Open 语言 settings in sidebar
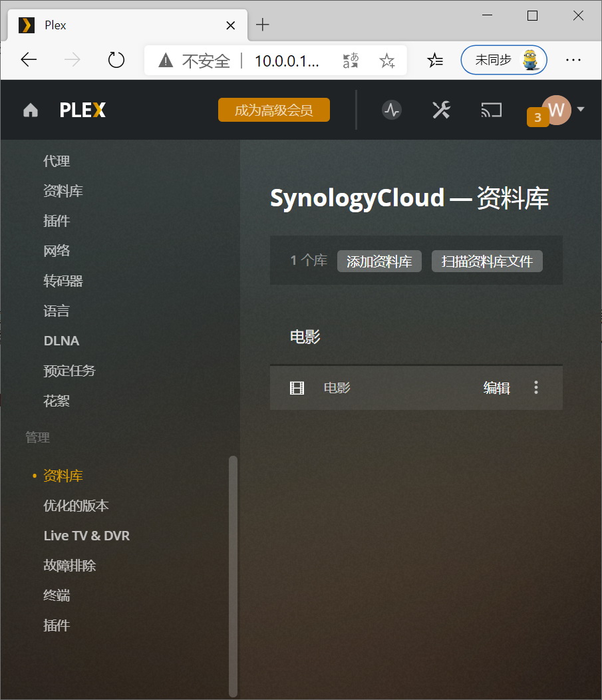Viewport: 602px width, 700px height. [57, 311]
